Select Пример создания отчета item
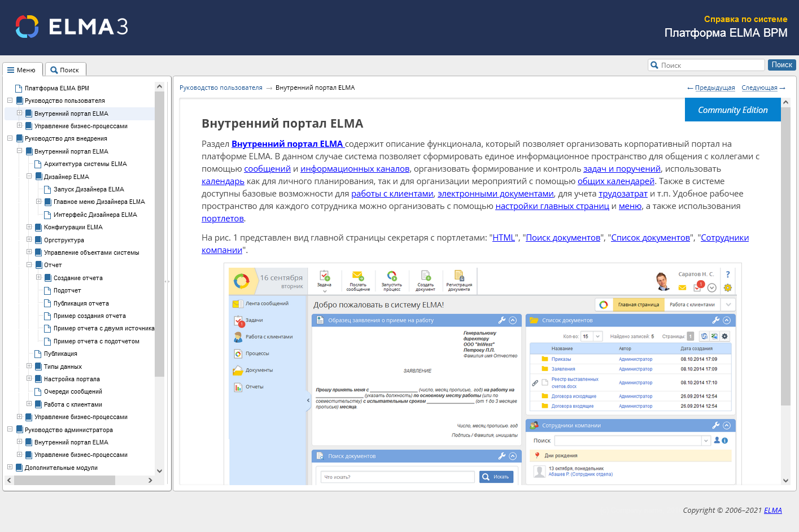The image size is (799, 532). coord(89,316)
